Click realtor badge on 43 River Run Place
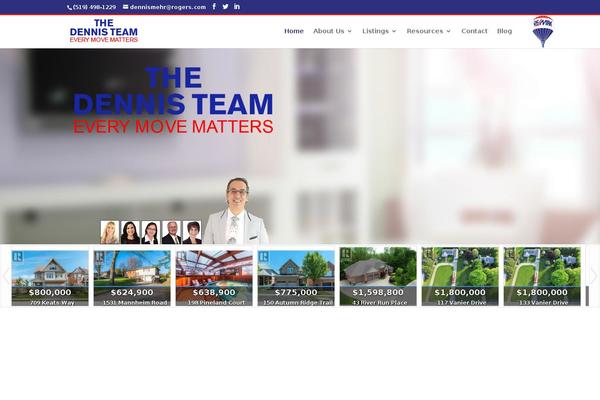The image size is (600, 400). click(x=346, y=253)
